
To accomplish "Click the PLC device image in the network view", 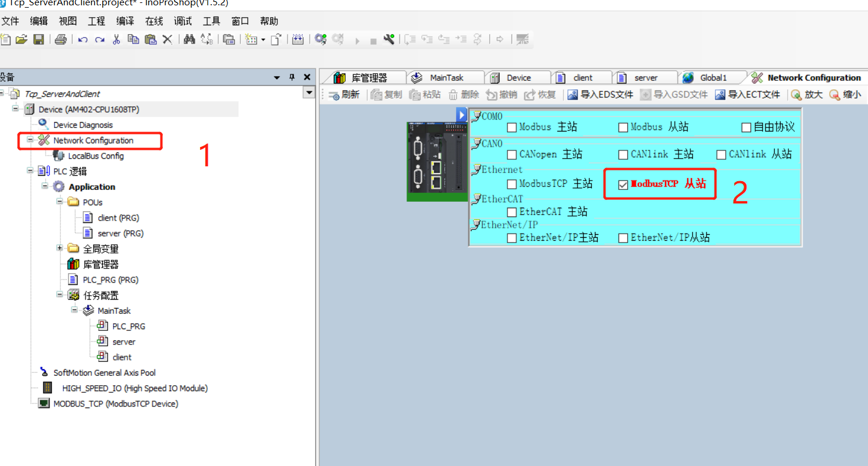I will 437,162.
